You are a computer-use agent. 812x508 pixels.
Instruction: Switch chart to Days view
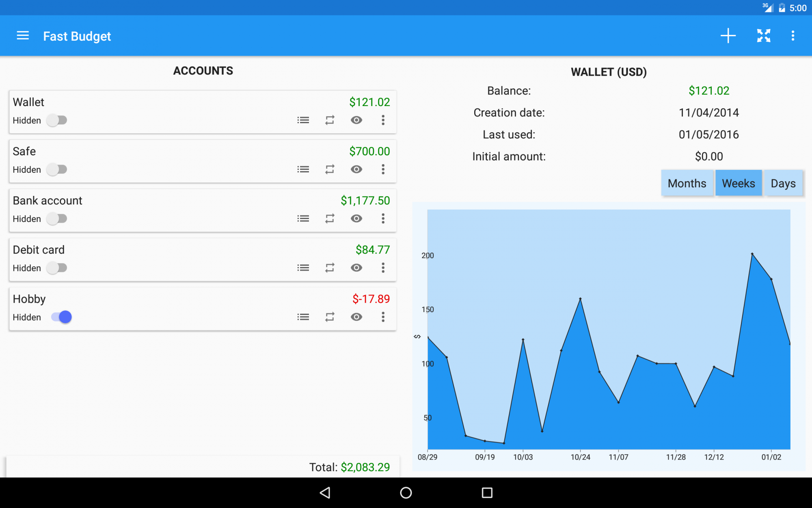coord(783,183)
